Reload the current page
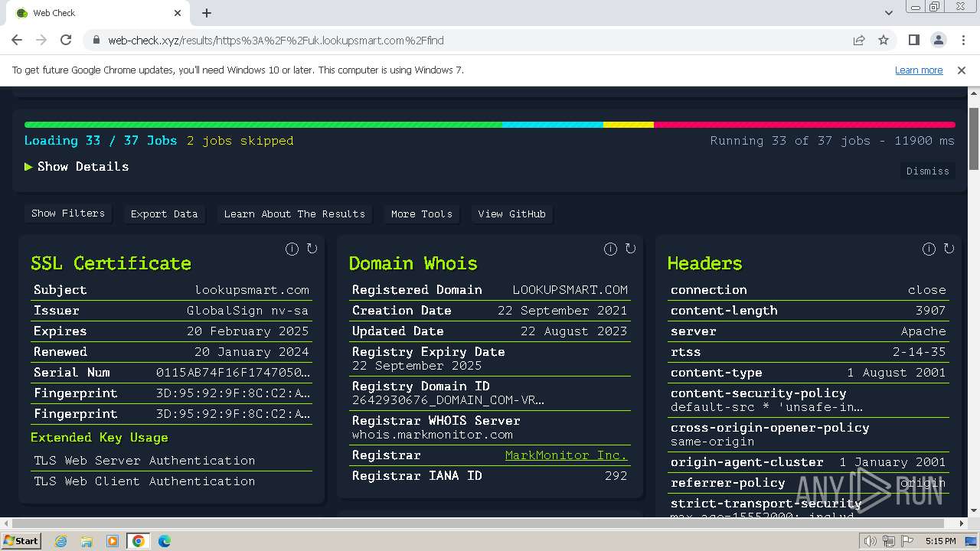Viewport: 980px width, 551px height. 66,41
